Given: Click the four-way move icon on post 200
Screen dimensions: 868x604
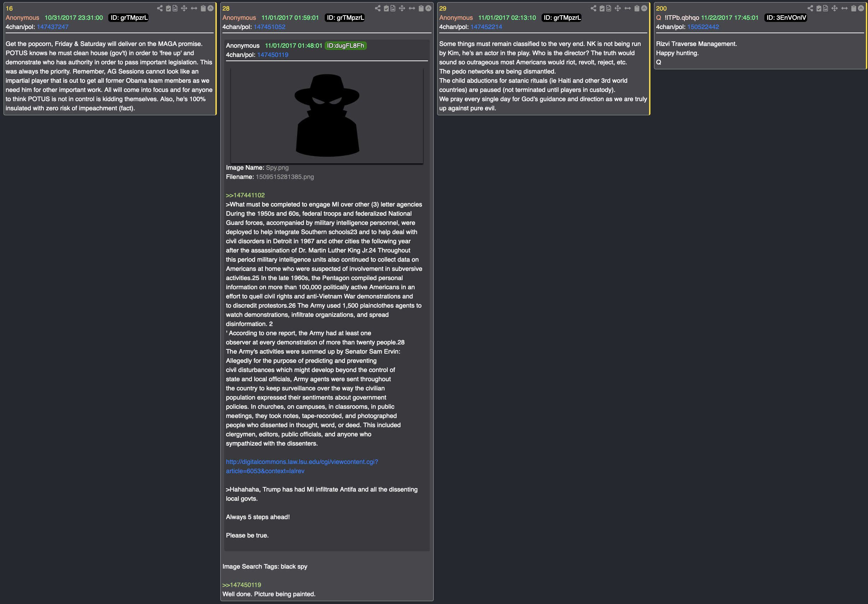Looking at the screenshot, I should click(x=834, y=8).
